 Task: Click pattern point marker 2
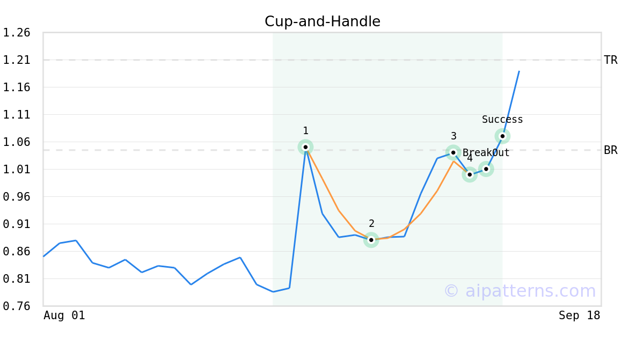(x=371, y=240)
